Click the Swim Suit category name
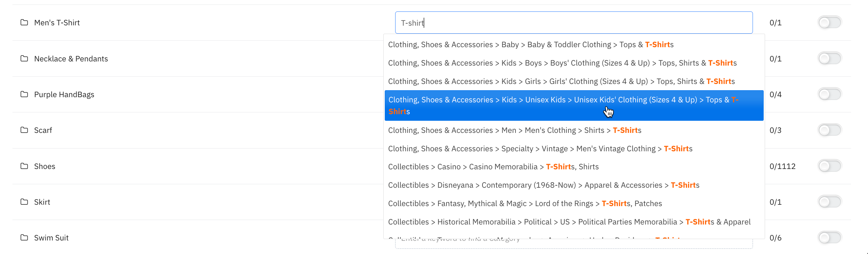 [x=51, y=238]
